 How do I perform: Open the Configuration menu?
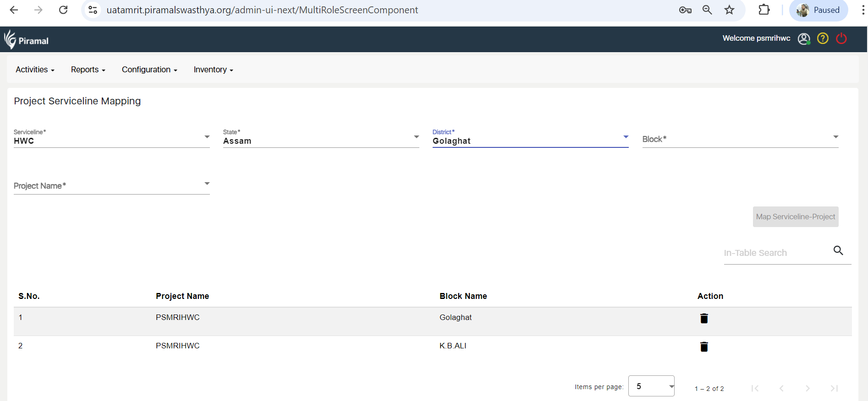click(x=149, y=70)
